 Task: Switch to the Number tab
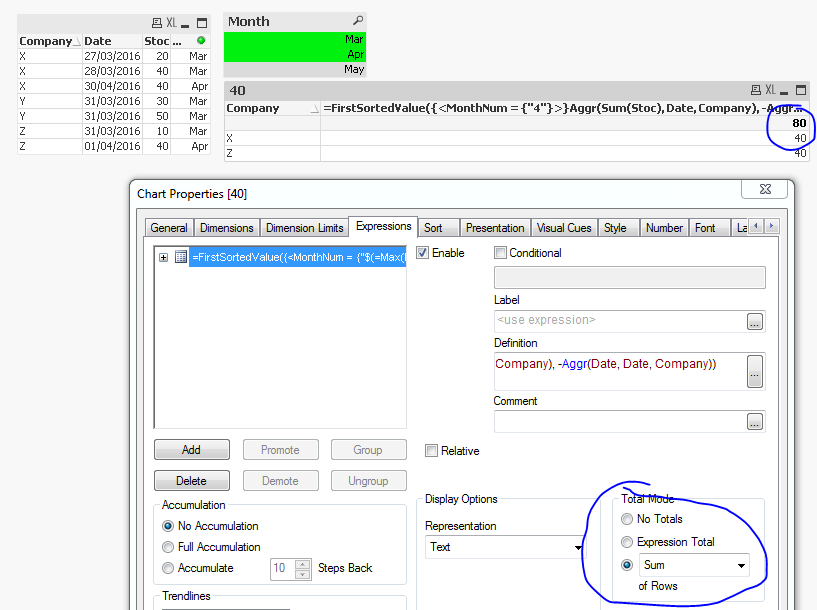[x=664, y=228]
